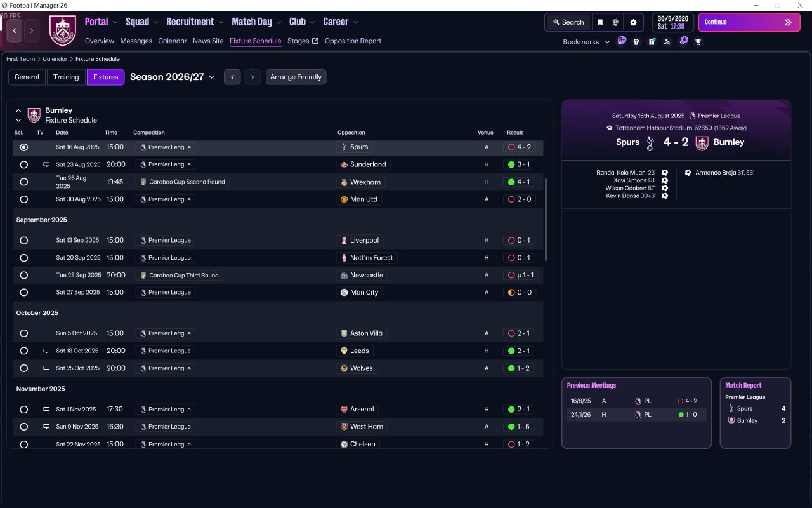Open the messages shortcut showing 9+ badge
812x508 pixels.
pyautogui.click(x=622, y=41)
